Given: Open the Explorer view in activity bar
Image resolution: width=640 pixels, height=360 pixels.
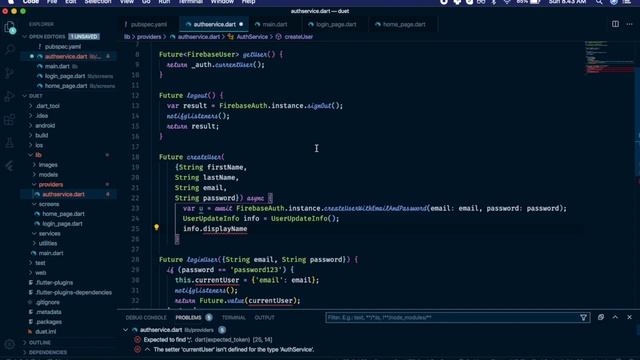Looking at the screenshot, I should (9, 27).
